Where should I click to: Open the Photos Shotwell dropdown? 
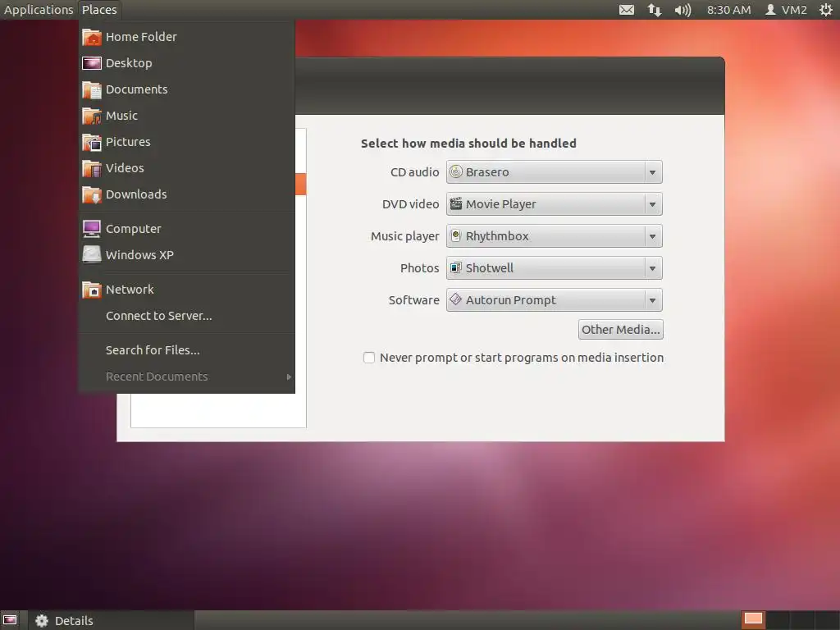point(554,268)
